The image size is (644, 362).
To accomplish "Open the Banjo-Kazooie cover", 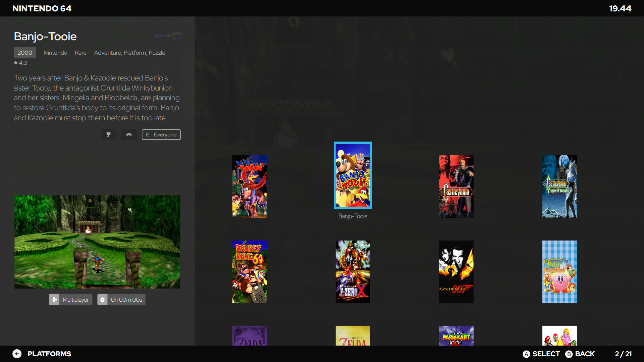I will coord(250,187).
